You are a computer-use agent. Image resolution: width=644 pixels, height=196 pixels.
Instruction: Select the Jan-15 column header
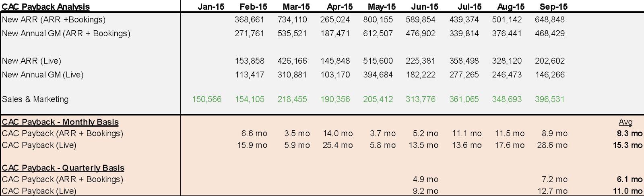(x=211, y=6)
